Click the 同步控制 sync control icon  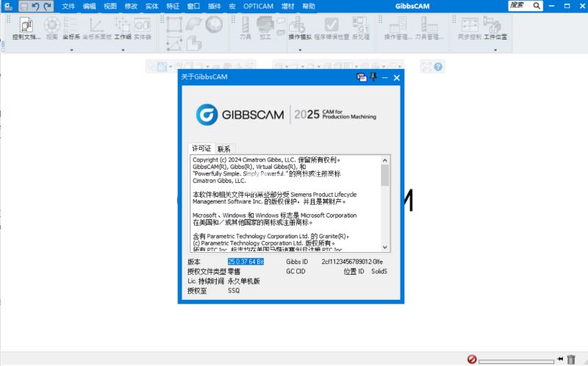pos(470,28)
